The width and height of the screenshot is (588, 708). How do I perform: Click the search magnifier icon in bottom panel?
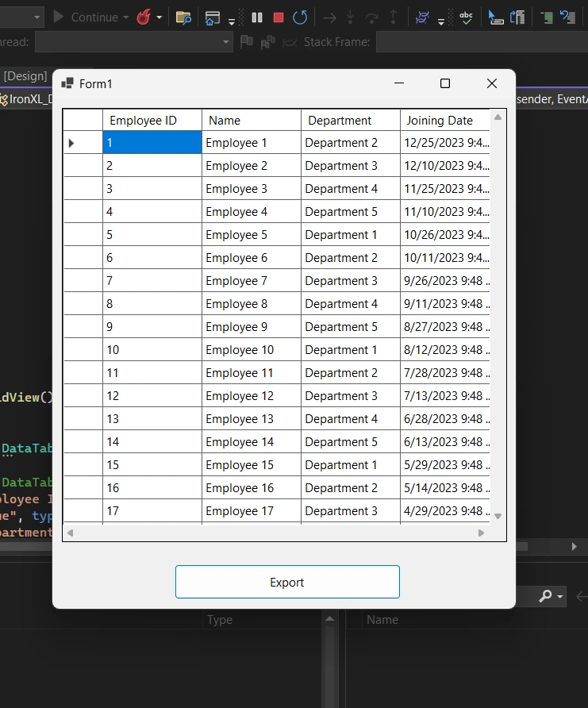click(546, 596)
